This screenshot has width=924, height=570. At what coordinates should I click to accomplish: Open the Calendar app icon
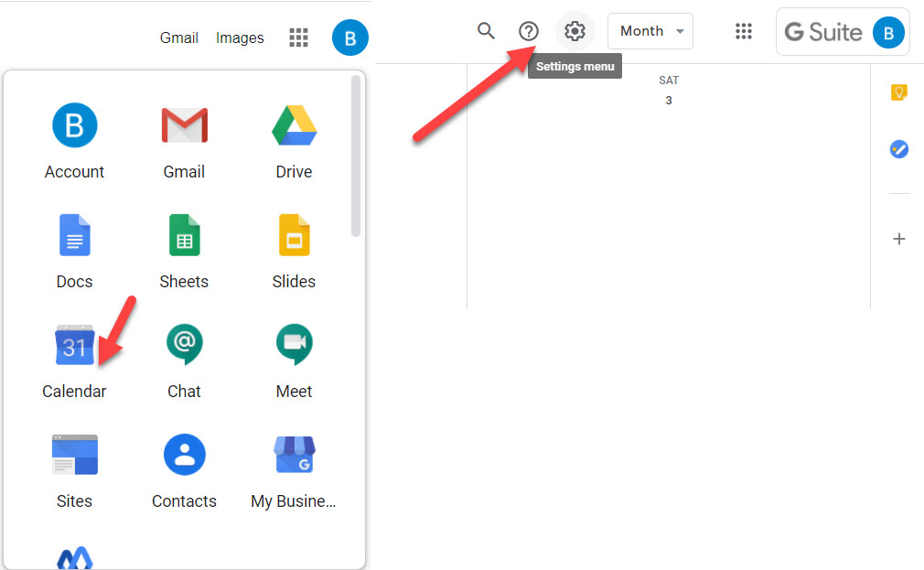click(x=74, y=345)
